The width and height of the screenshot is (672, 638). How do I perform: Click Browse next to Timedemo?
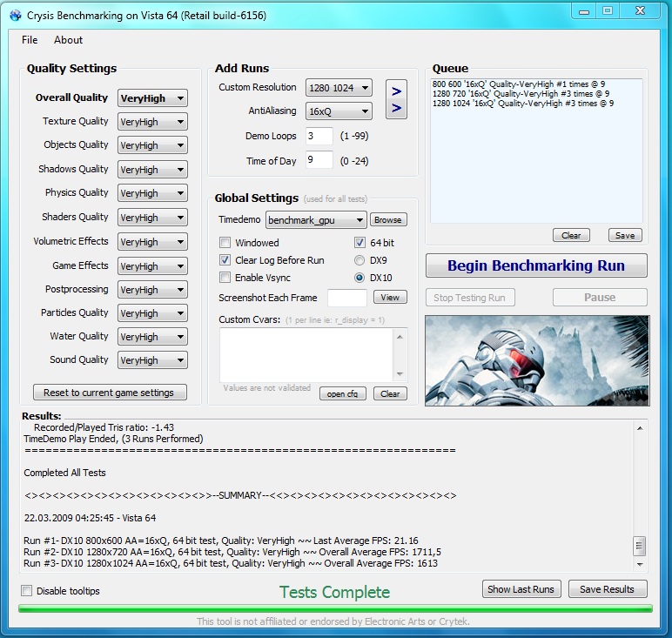(388, 219)
